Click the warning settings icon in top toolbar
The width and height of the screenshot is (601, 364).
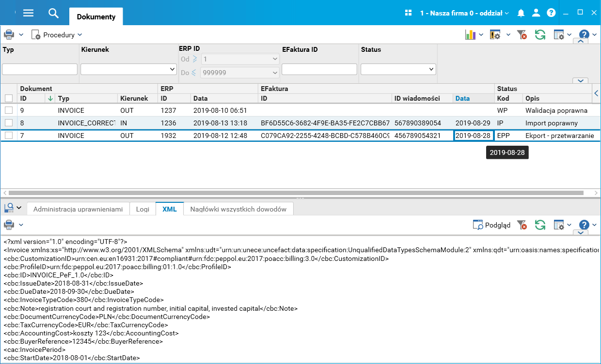(x=495, y=35)
